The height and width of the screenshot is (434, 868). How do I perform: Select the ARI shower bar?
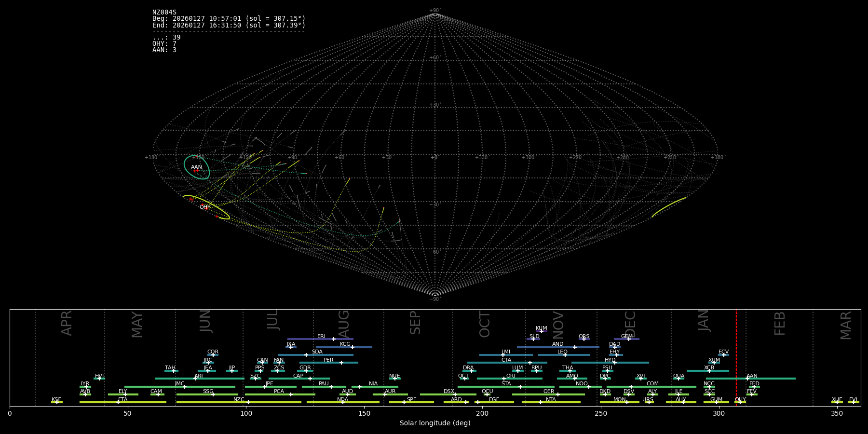coord(200,379)
